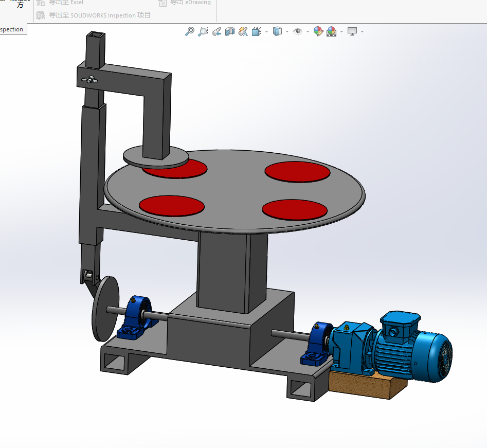This screenshot has width=487, height=448.
Task: Click the Zoom to Fit icon
Action: tap(189, 31)
